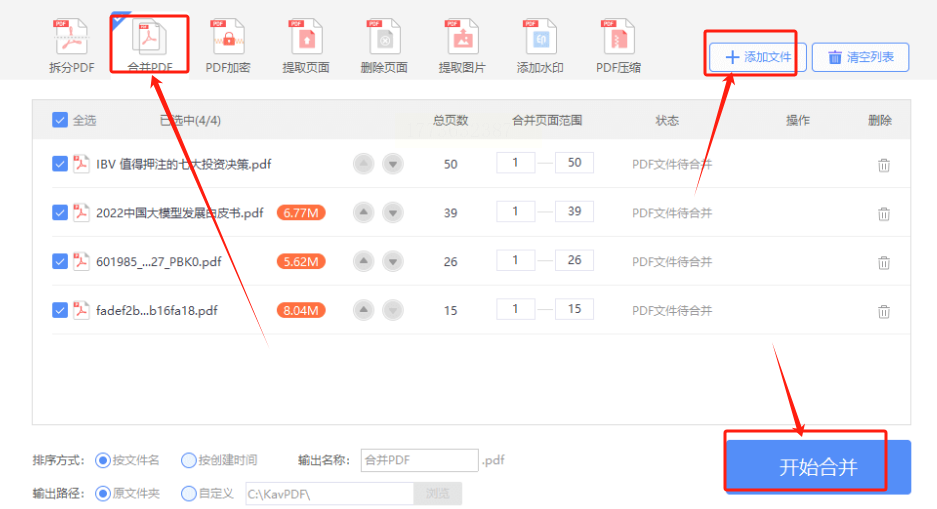Image resolution: width=937 pixels, height=509 pixels.
Task: Select 按创建时间 sort by creation time
Action: coord(189,460)
